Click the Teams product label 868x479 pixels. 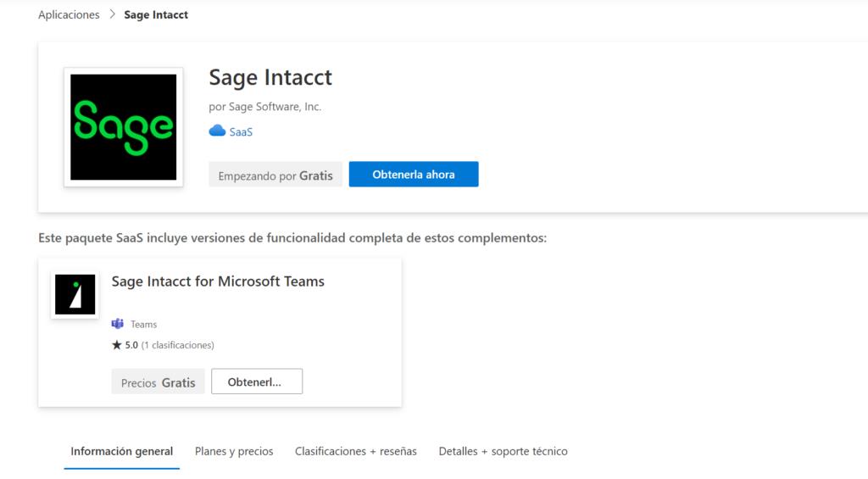point(143,325)
